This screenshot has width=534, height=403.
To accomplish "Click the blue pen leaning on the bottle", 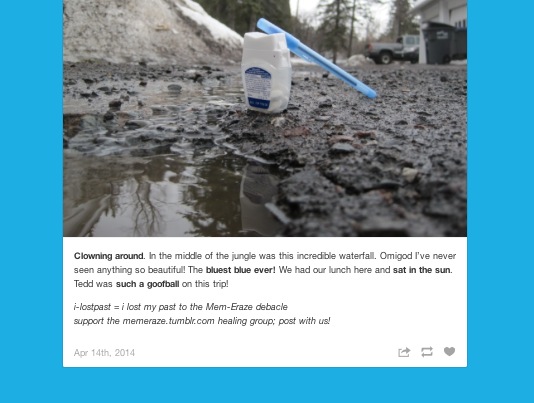I will (x=316, y=58).
